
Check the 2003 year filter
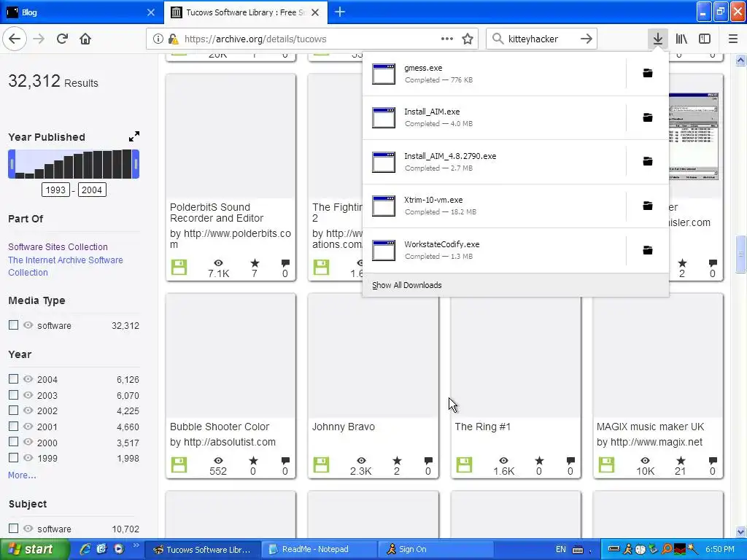pyautogui.click(x=13, y=394)
